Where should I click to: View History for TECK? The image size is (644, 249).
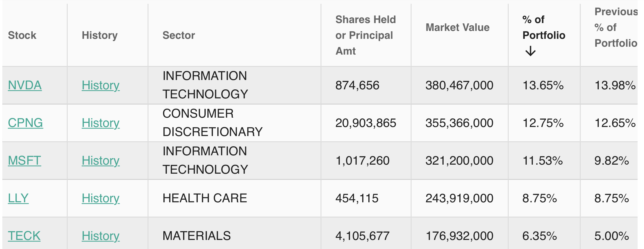[101, 236]
